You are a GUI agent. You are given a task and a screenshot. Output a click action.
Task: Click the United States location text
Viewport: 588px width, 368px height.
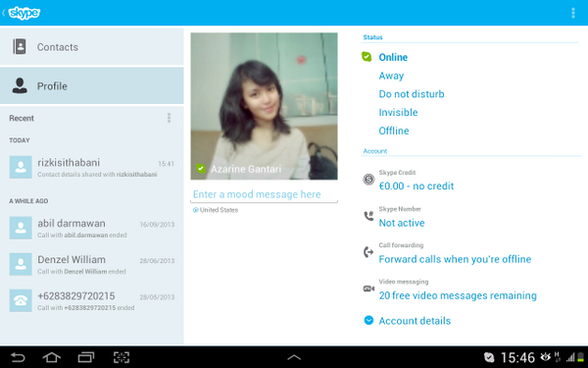coord(219,210)
